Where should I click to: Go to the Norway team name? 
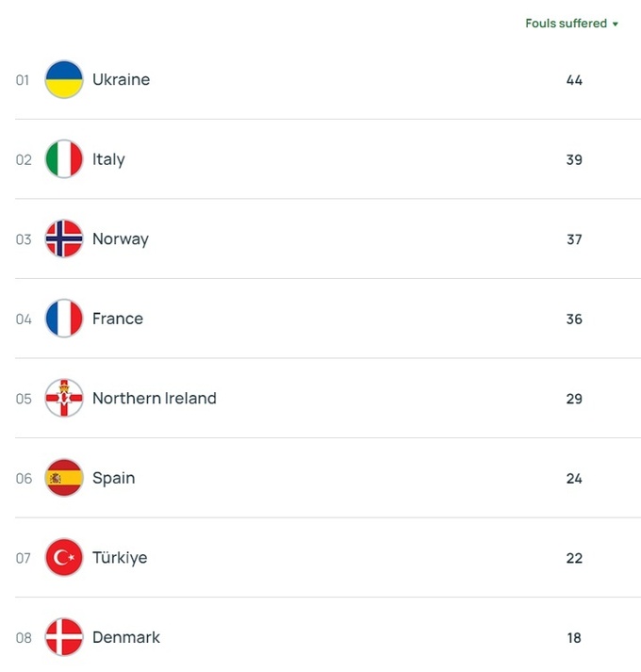(x=121, y=239)
